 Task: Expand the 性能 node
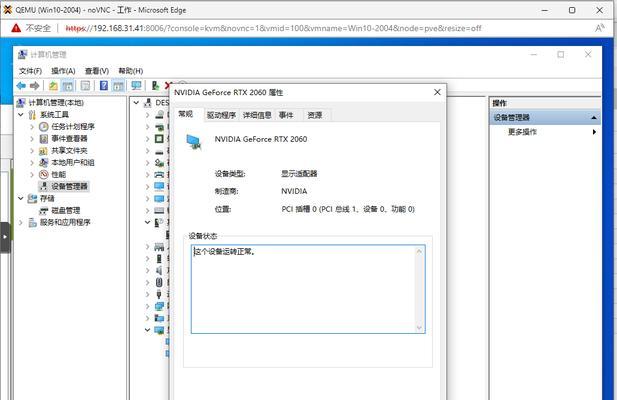[32, 174]
